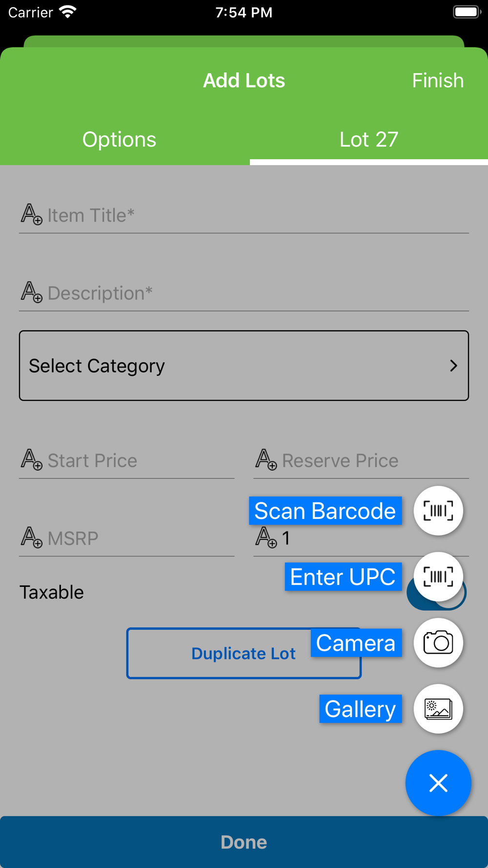Tap the Scan Barcode round icon
Screen dimensions: 488x868
point(438,511)
